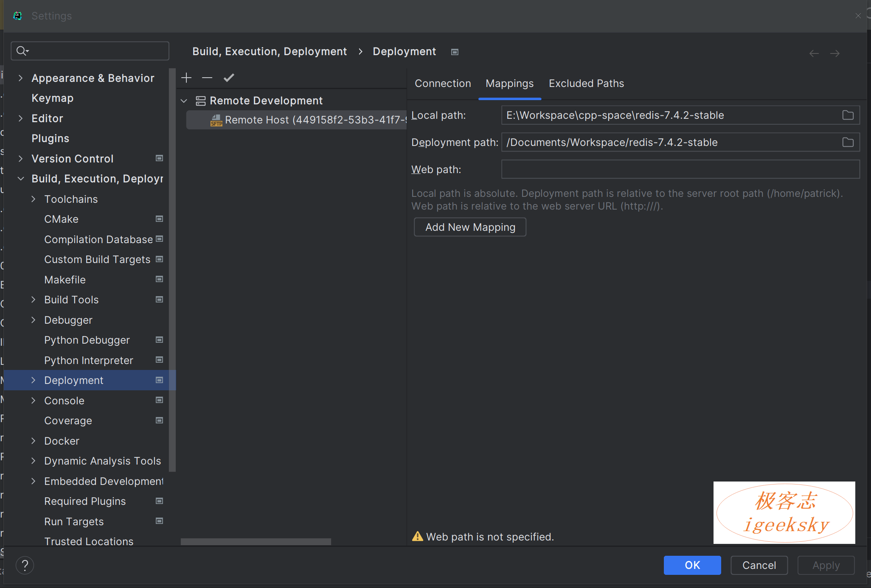This screenshot has height=588, width=871.
Task: Expand Appearance & Behavior settings
Action: coord(20,78)
